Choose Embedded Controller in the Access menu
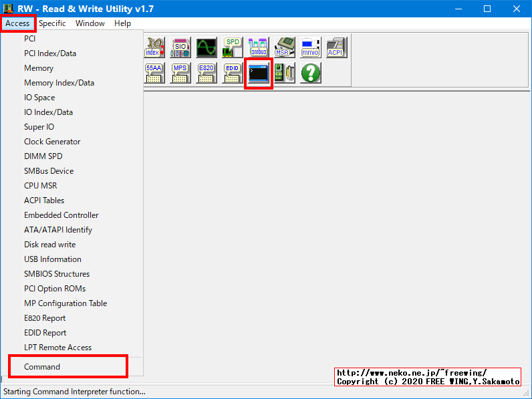 [61, 215]
